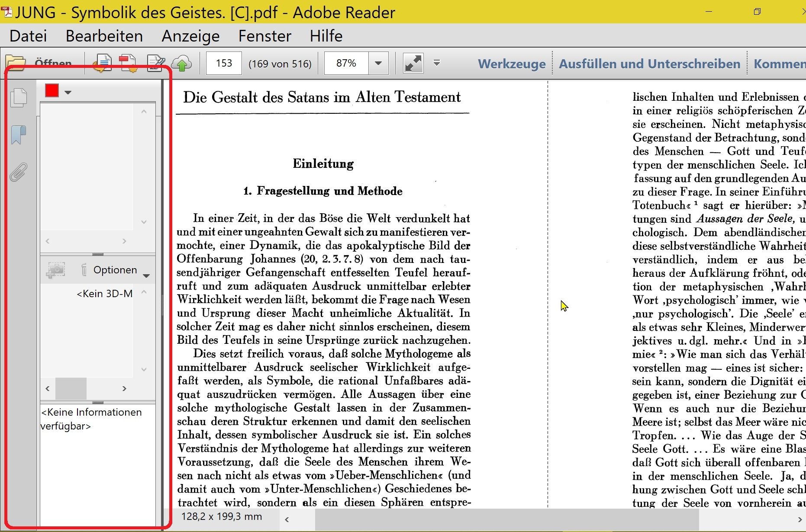806x532 pixels.
Task: Open the Bearbeiten menu
Action: (104, 36)
